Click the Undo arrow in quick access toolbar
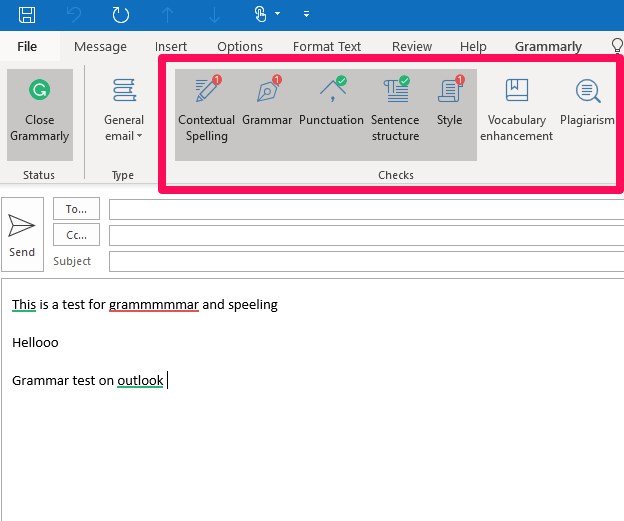 [x=74, y=15]
